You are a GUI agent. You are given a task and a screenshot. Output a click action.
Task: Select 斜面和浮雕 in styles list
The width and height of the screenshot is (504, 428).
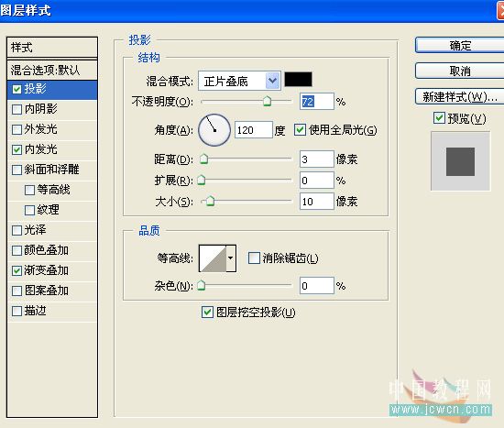tap(52, 170)
